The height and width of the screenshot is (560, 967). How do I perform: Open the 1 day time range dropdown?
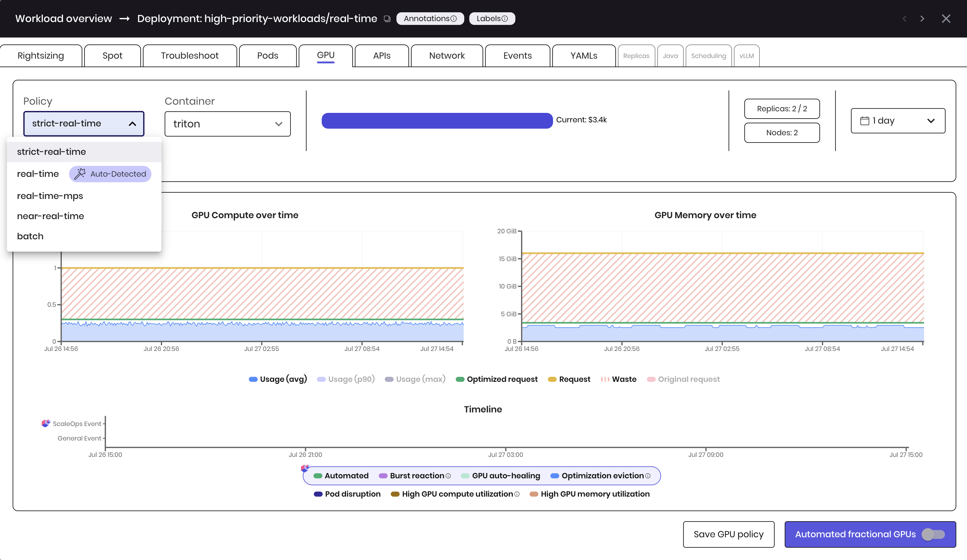click(898, 120)
